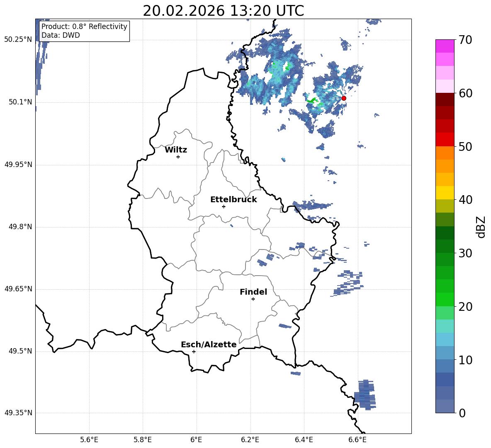Click the dark red swatch just below 60
491x448 pixels.
pyautogui.click(x=445, y=99)
